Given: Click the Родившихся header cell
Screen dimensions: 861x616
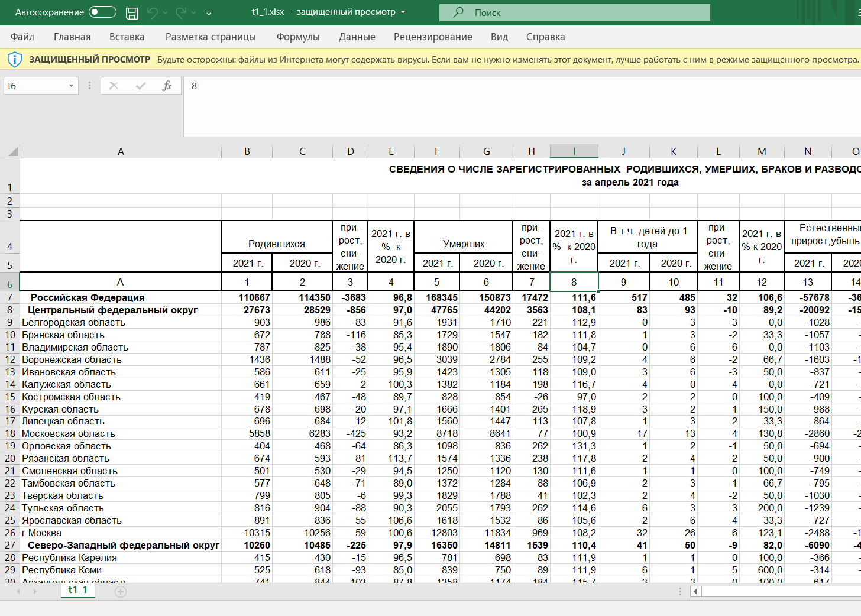Looking at the screenshot, I should tap(277, 238).
